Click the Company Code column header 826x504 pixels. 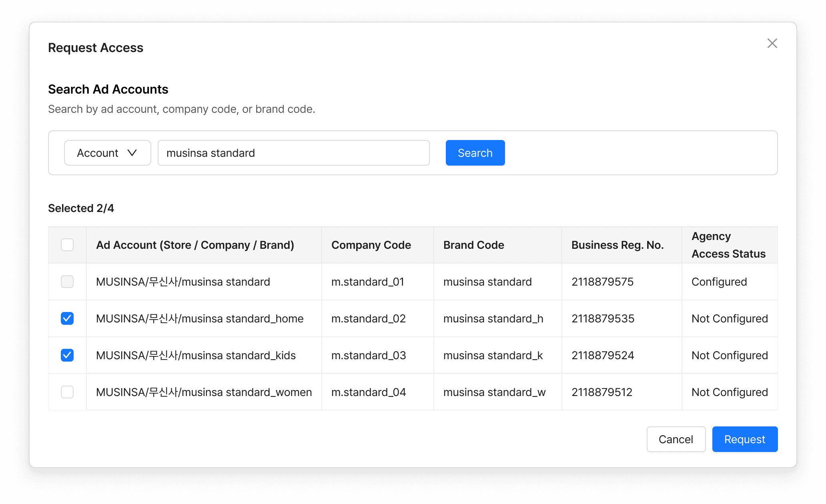tap(371, 245)
